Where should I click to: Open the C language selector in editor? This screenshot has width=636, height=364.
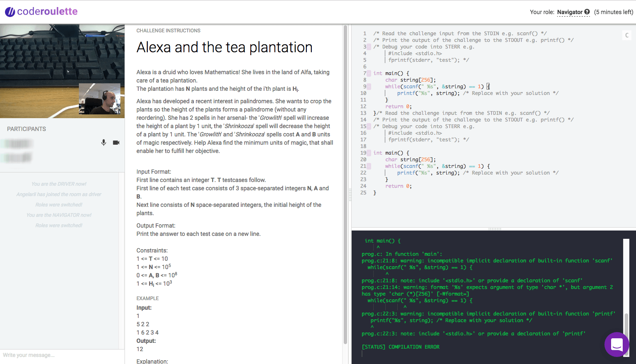coord(627,35)
